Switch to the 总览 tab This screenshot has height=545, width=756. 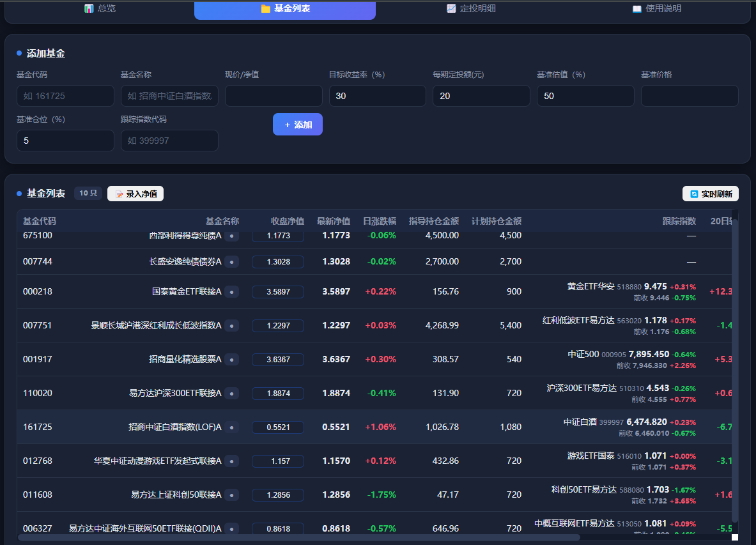tap(100, 9)
